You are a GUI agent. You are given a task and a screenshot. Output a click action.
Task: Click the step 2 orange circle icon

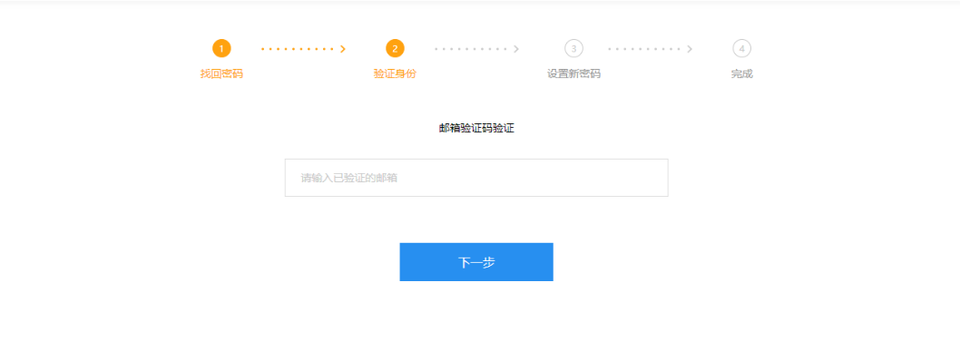pyautogui.click(x=395, y=48)
